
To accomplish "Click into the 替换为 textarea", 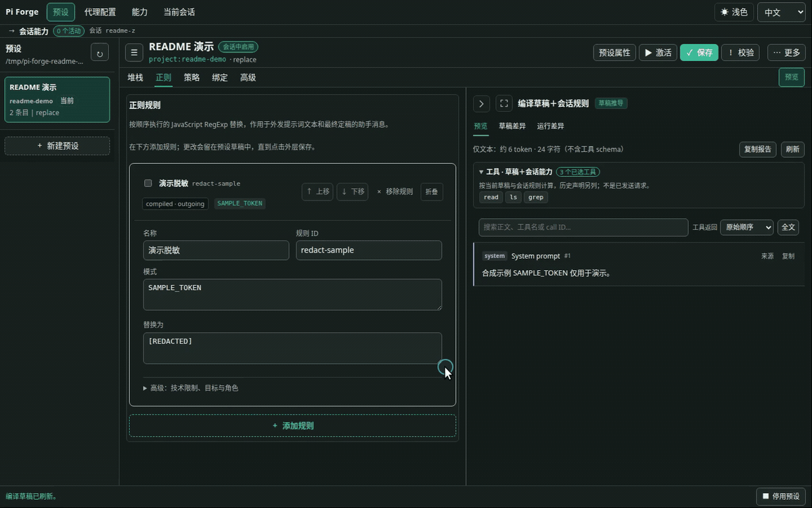I will tap(292, 348).
